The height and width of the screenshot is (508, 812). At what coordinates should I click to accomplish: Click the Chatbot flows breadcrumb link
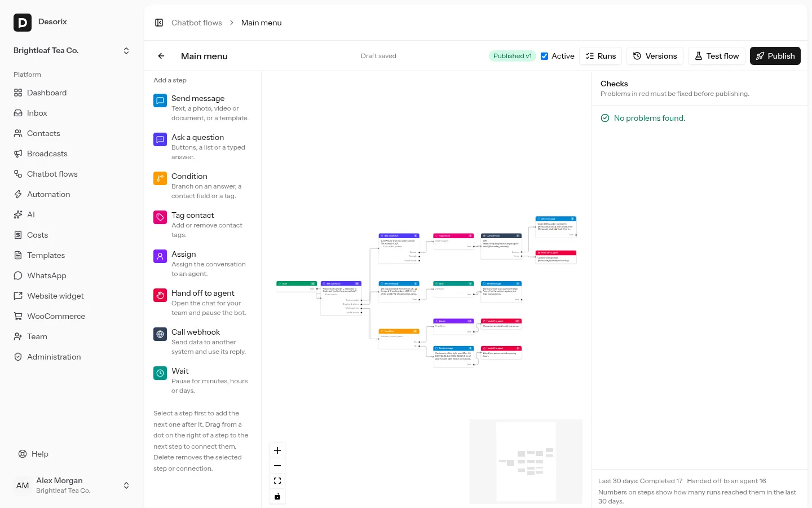click(x=197, y=23)
